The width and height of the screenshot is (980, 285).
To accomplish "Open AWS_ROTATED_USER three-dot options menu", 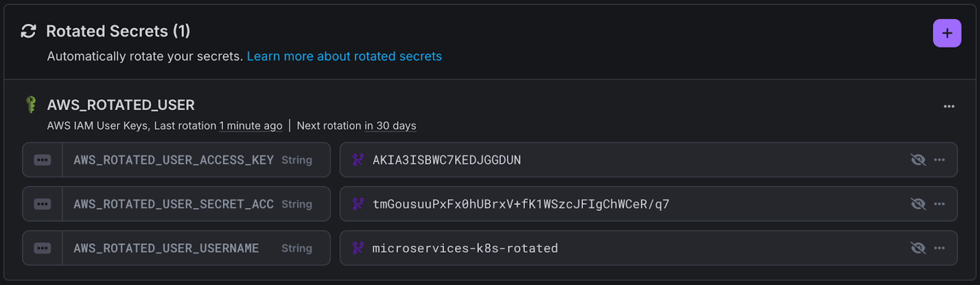I will coord(949,106).
